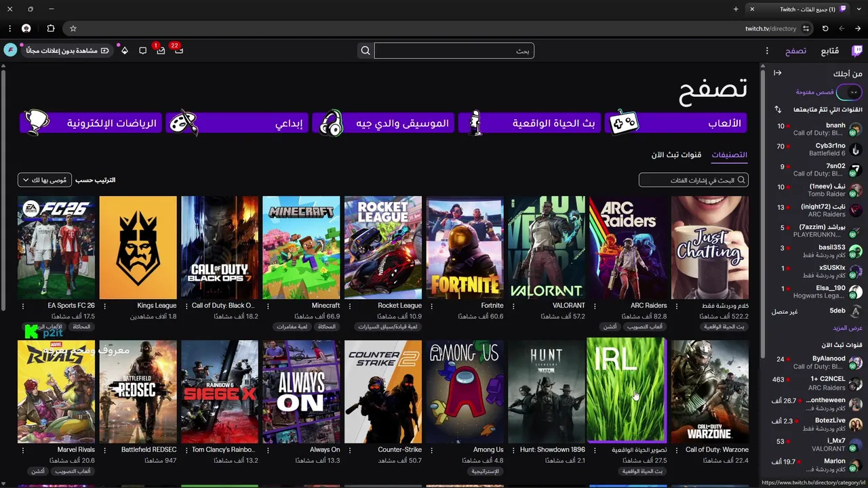Viewport: 868px width, 488px height.
Task: Open the browser extensions puzzle icon
Action: [51, 28]
